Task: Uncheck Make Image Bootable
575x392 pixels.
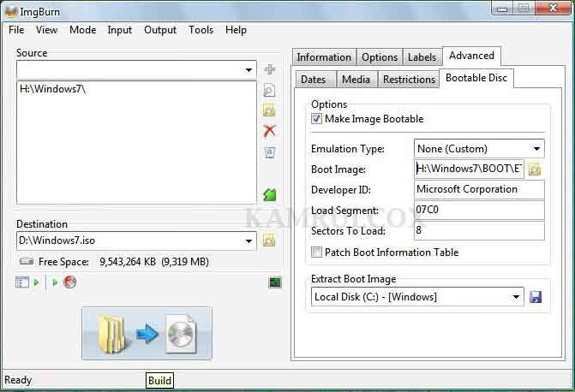Action: [316, 119]
